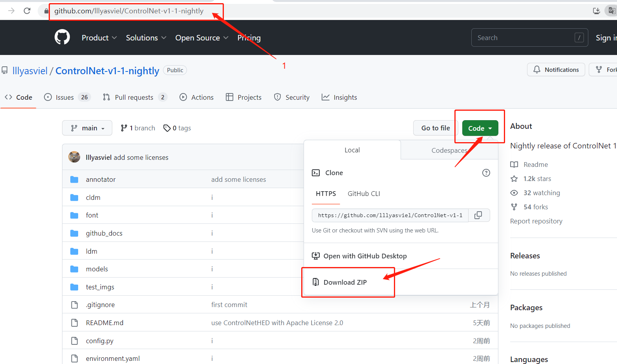Expand the green Code dropdown button
This screenshot has width=617, height=364.
click(x=480, y=128)
